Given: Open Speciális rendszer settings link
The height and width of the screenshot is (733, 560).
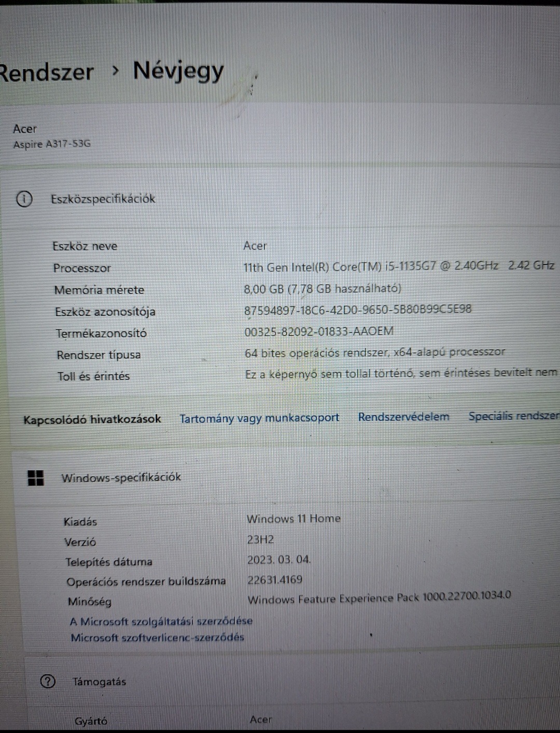Looking at the screenshot, I should click(x=514, y=416).
